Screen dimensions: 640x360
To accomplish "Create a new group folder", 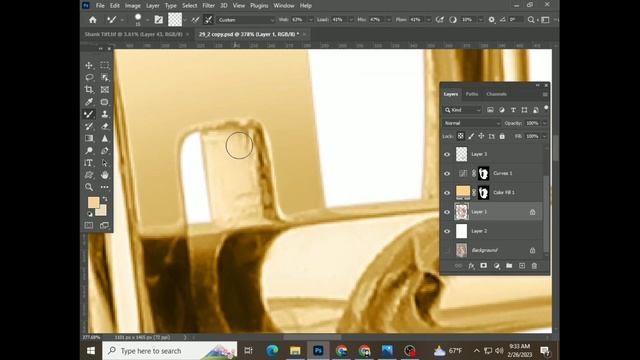I will [x=509, y=266].
